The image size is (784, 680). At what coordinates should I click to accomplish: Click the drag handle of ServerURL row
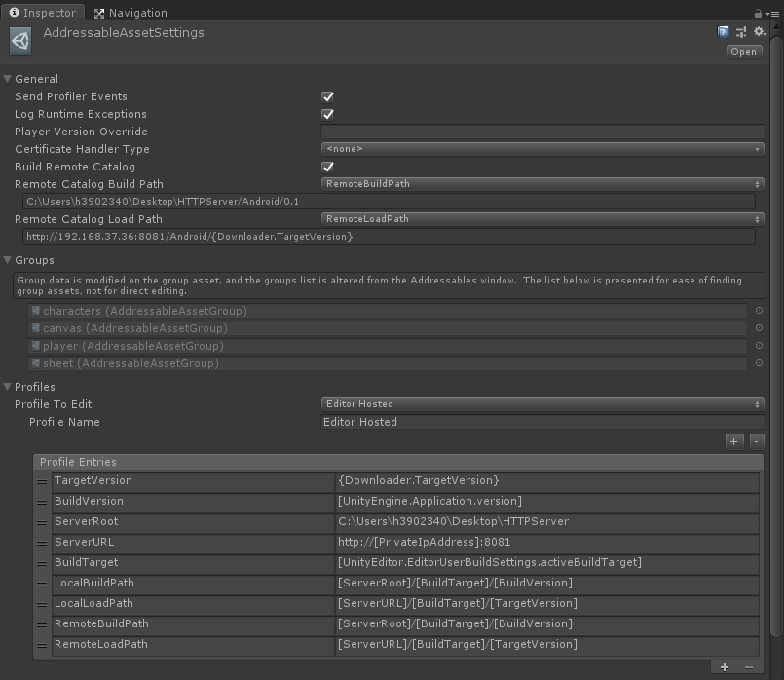(42, 544)
